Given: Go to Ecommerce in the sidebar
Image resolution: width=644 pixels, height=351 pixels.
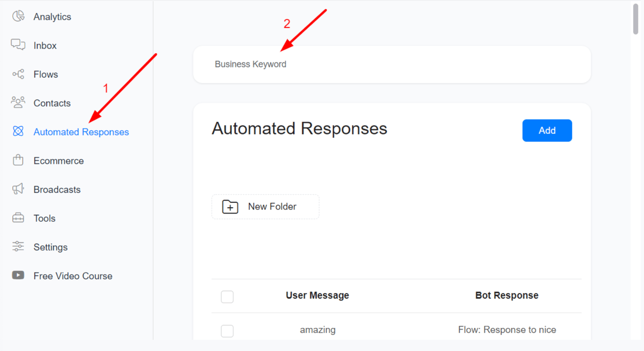Looking at the screenshot, I should pyautogui.click(x=58, y=161).
